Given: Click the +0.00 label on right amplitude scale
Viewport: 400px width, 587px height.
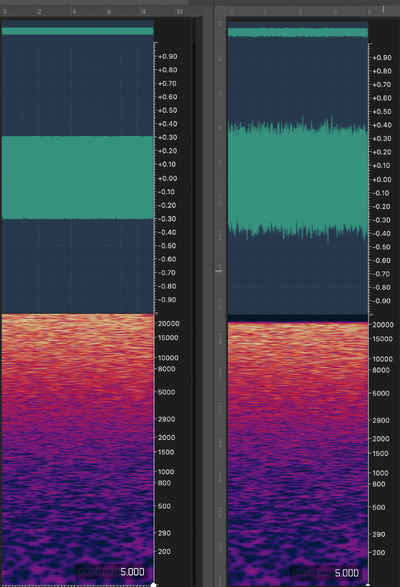Looking at the screenshot, I should point(382,179).
